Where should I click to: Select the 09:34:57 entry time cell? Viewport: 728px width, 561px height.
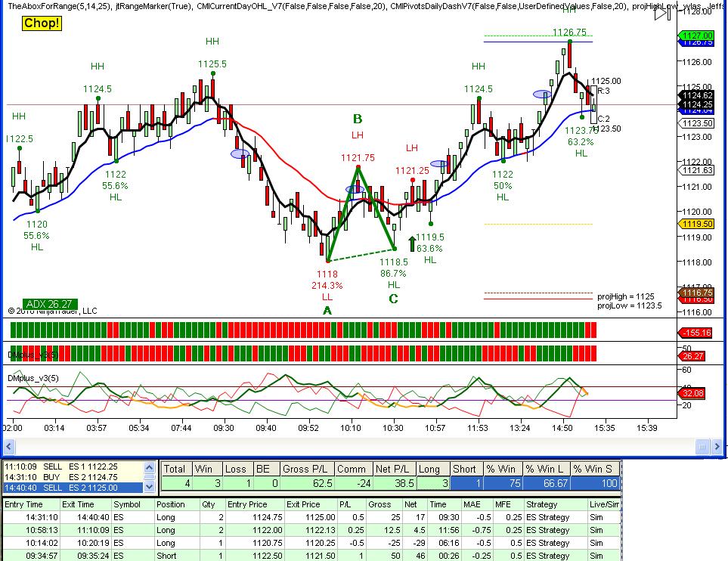(32, 556)
